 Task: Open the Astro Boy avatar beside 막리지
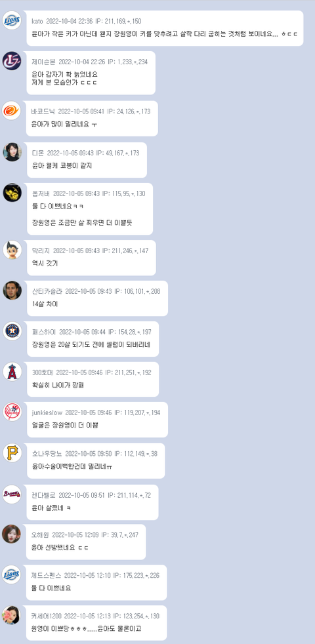click(12, 250)
